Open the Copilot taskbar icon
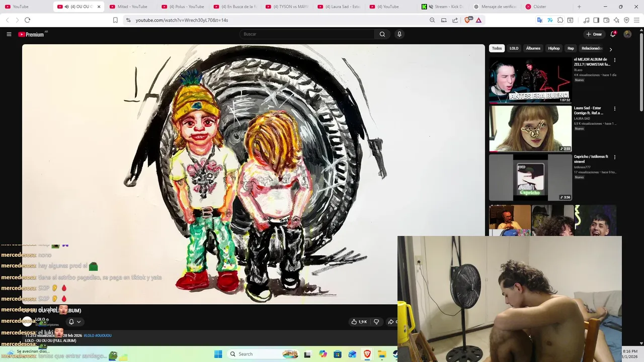Image resolution: width=644 pixels, height=362 pixels. pos(323,354)
